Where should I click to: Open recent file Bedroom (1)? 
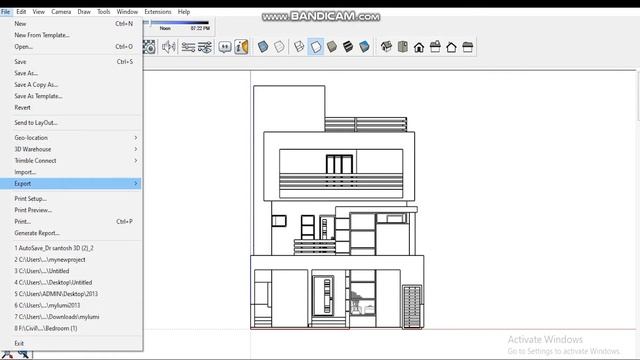click(71, 328)
